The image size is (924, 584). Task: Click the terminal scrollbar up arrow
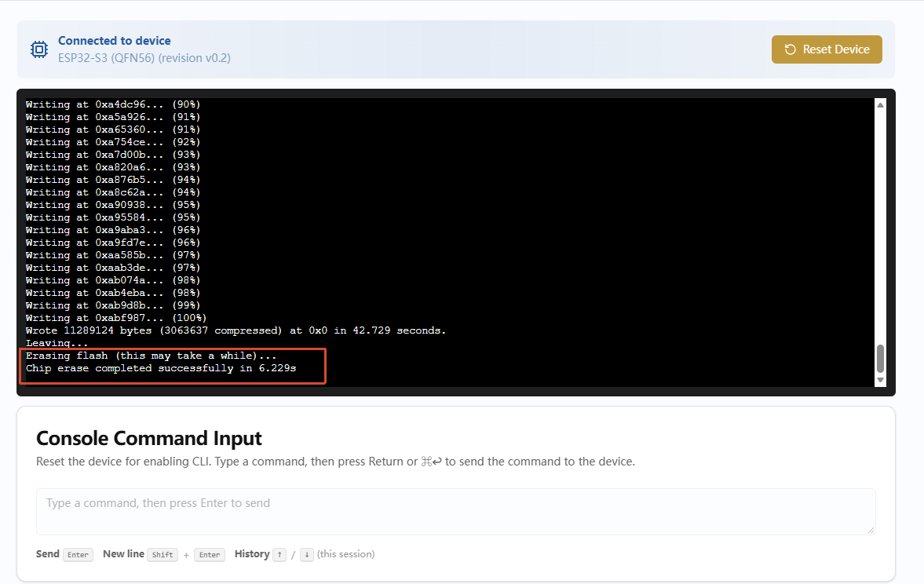(880, 105)
